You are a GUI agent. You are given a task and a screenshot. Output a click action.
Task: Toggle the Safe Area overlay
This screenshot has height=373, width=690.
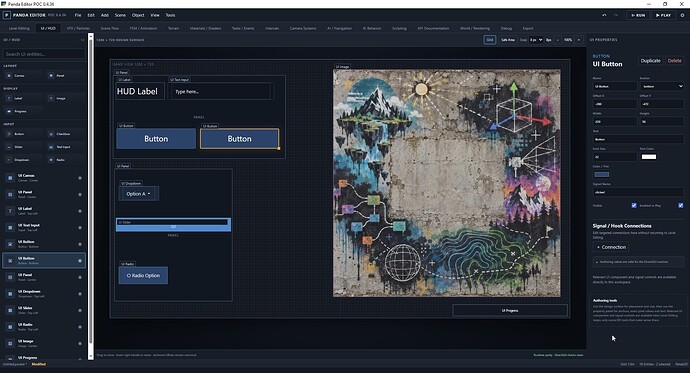click(508, 40)
